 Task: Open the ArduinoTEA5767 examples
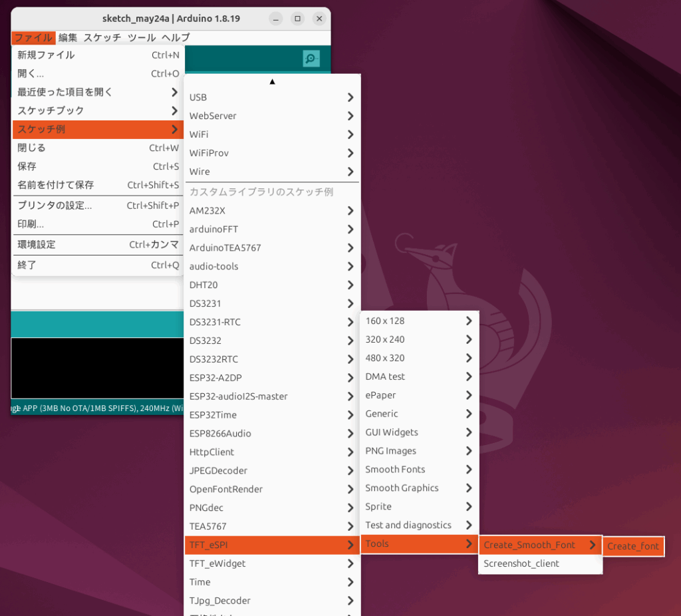click(272, 248)
